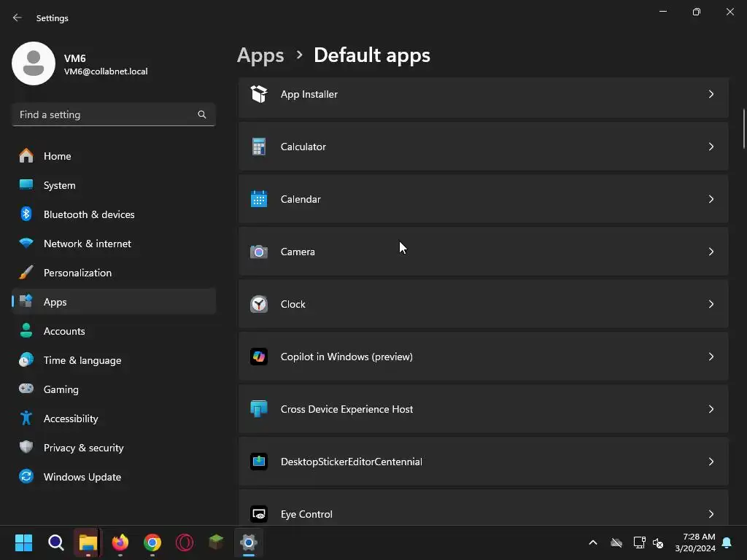Screen dimensions: 747x560
Task: Click the Calculator app icon
Action: pyautogui.click(x=259, y=147)
